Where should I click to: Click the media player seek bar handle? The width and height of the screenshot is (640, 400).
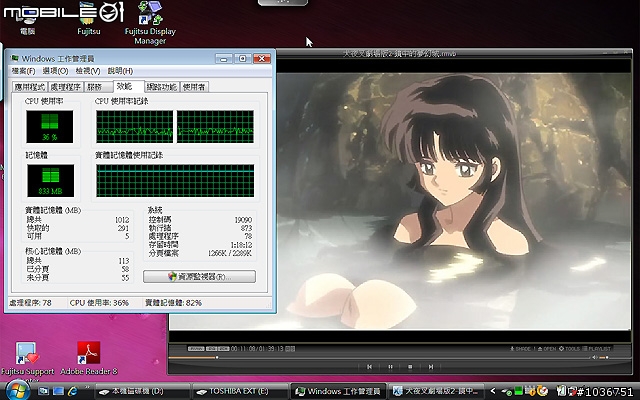(x=217, y=358)
